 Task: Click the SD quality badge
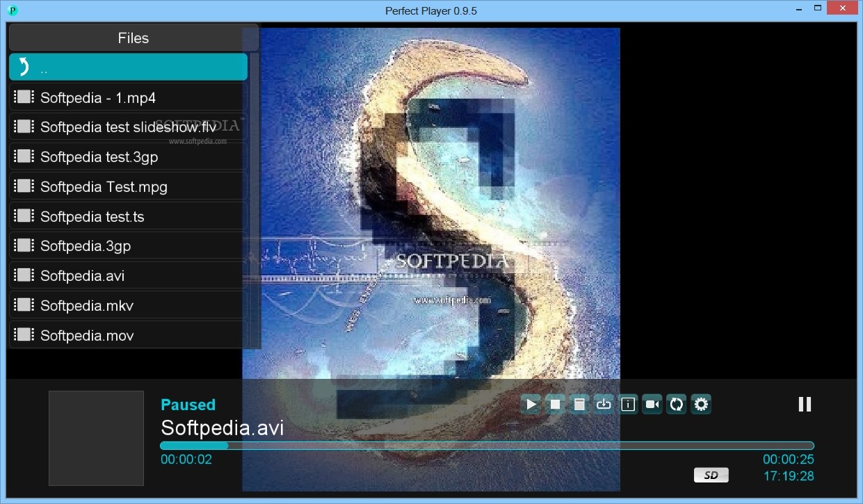[711, 475]
